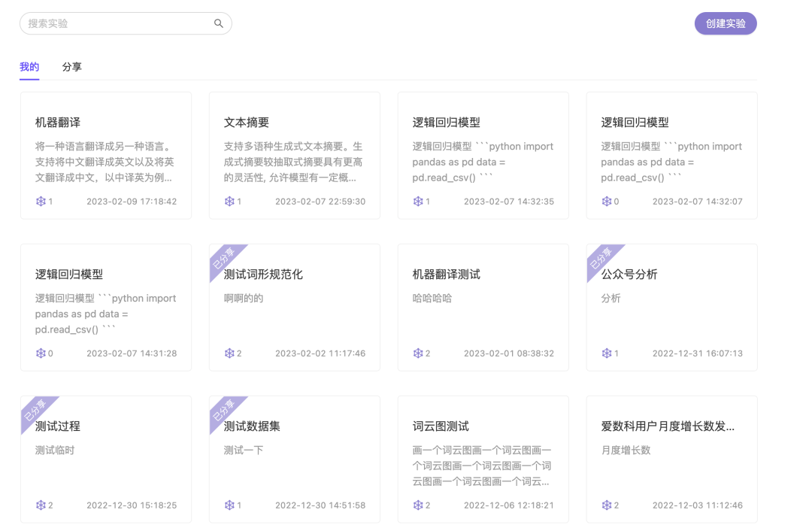Click the 文本摘要 description starting 支持多语种生成式文本摘要
The image size is (812, 531).
tap(293, 162)
